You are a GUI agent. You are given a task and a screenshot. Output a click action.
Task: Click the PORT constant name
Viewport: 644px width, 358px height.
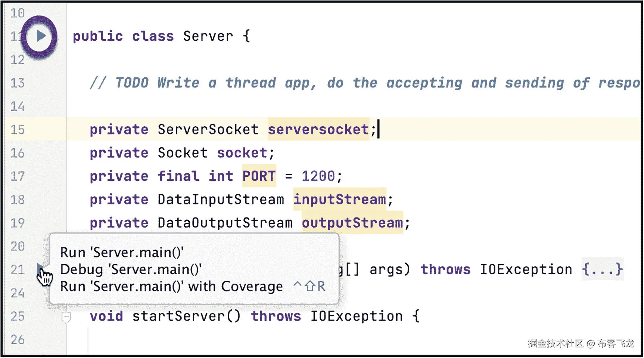[259, 176]
